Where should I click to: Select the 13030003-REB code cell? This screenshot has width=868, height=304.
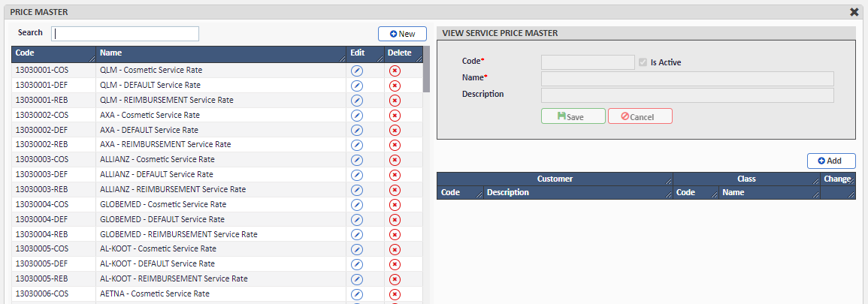tap(53, 190)
